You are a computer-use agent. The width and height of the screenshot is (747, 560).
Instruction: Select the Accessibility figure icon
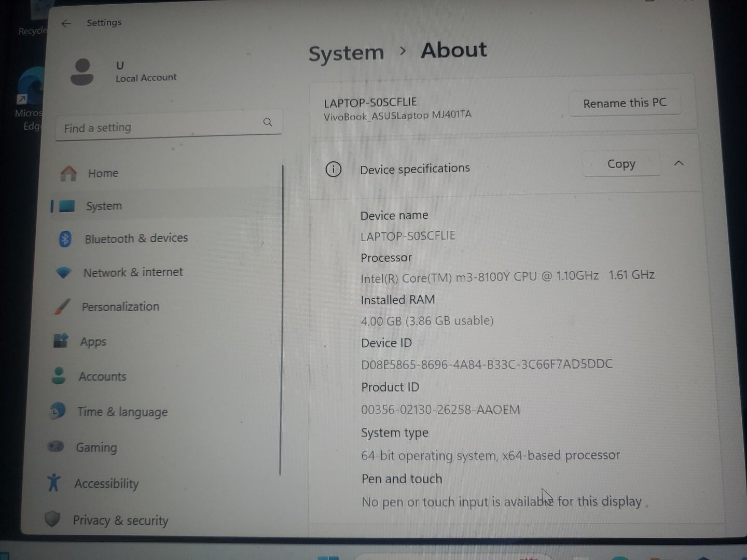53,482
